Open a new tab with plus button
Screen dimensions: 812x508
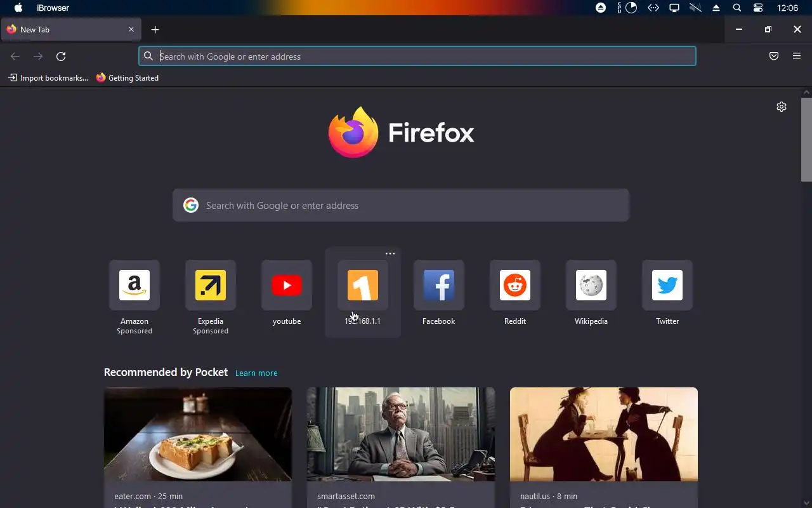pos(155,29)
